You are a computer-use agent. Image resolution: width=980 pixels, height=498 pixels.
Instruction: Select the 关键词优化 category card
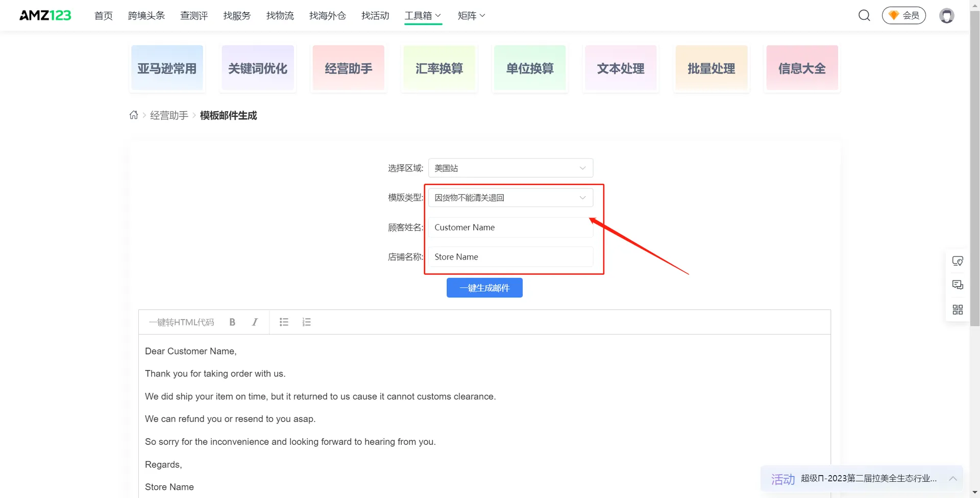[x=258, y=68]
